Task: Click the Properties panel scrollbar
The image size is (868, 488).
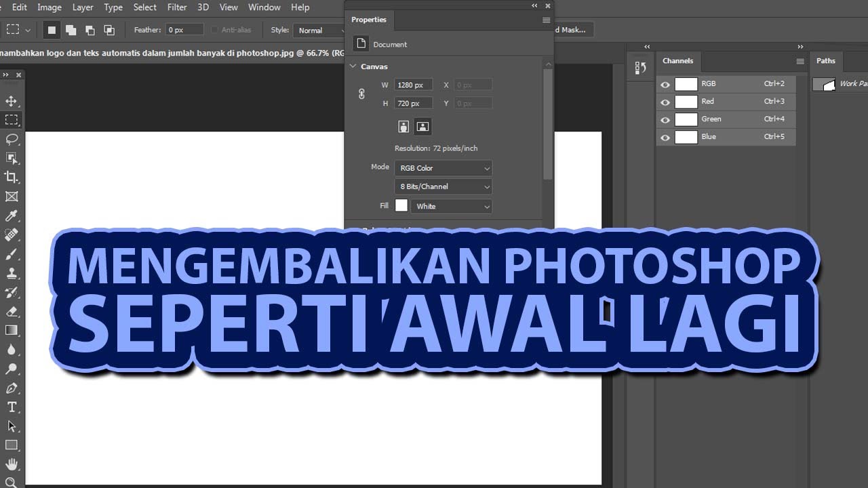Action: pyautogui.click(x=548, y=125)
